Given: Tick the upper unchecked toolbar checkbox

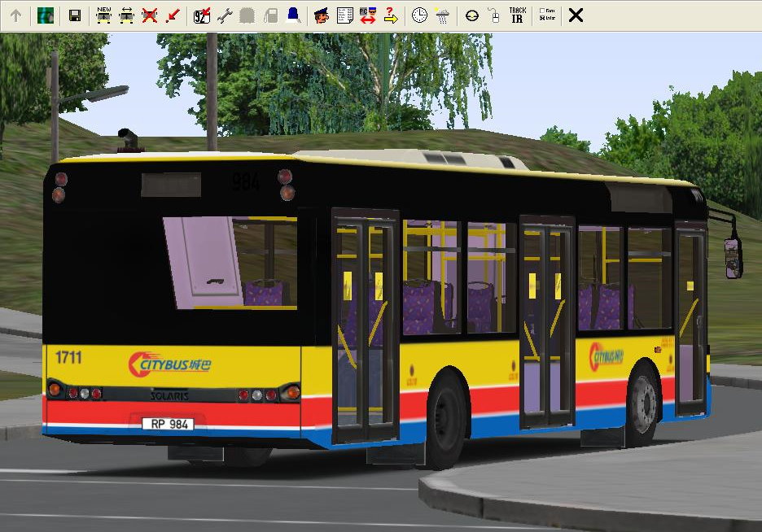Looking at the screenshot, I should (x=542, y=11).
